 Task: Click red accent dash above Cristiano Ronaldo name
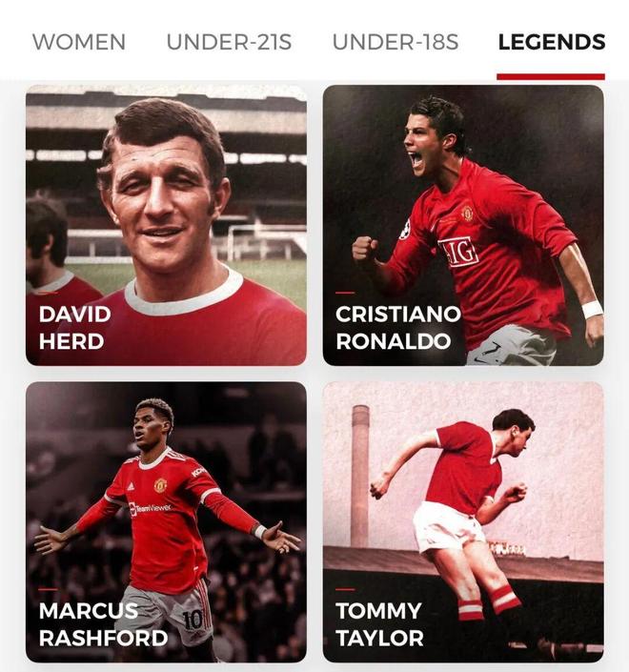click(345, 293)
